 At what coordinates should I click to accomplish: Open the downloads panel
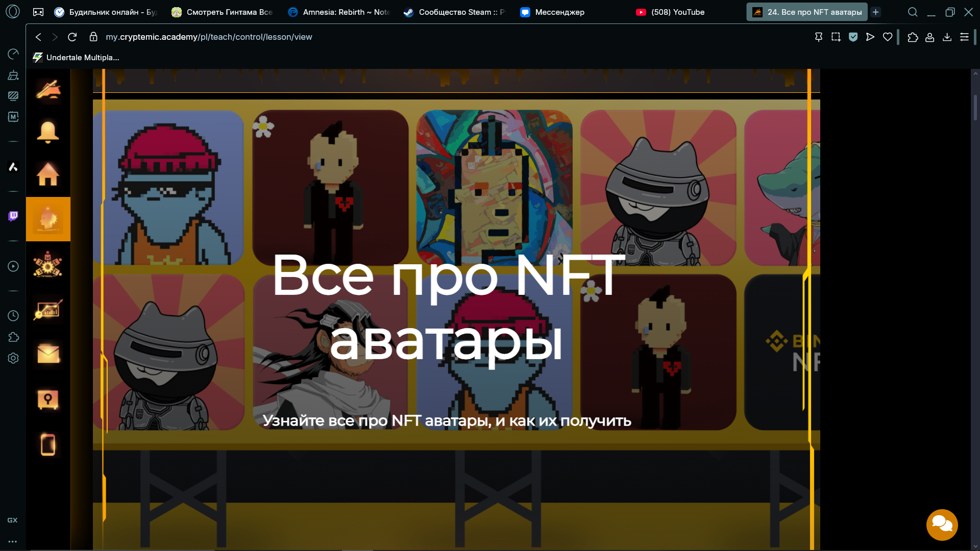(x=947, y=37)
